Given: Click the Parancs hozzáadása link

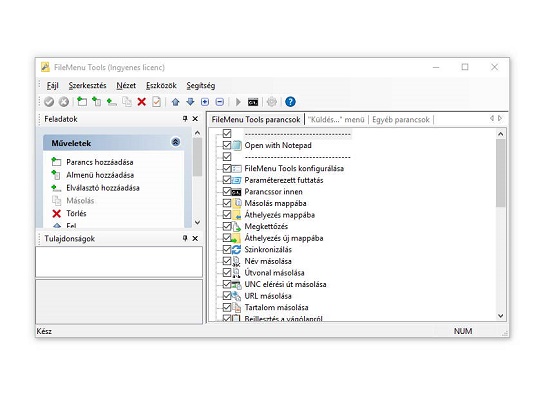Looking at the screenshot, I should pos(100,162).
